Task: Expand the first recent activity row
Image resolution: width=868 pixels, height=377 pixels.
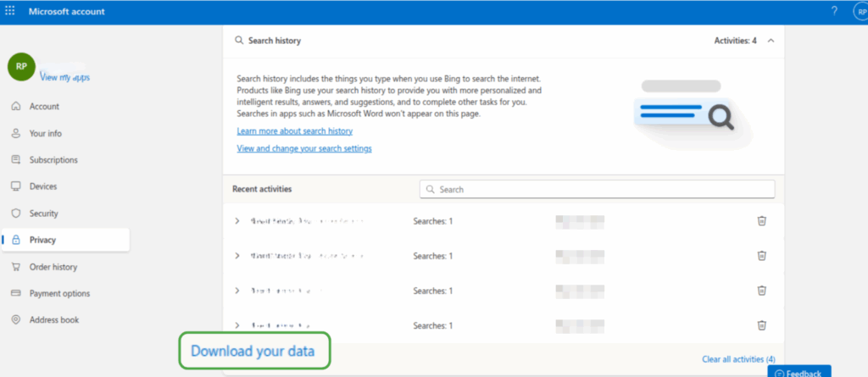Action: (237, 221)
